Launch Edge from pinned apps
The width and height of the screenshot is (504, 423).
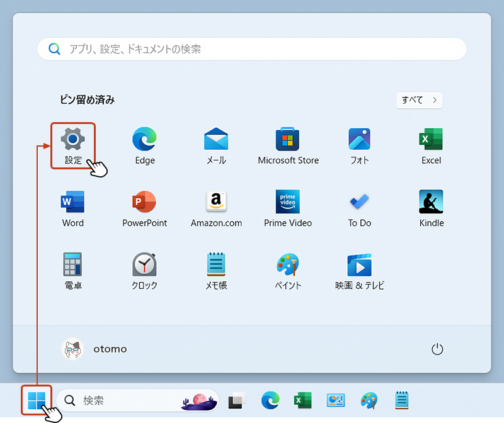pyautogui.click(x=145, y=146)
